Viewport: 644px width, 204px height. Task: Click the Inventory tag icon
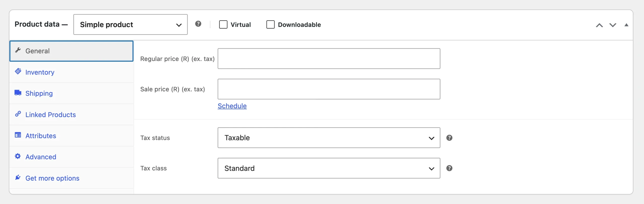[18, 71]
